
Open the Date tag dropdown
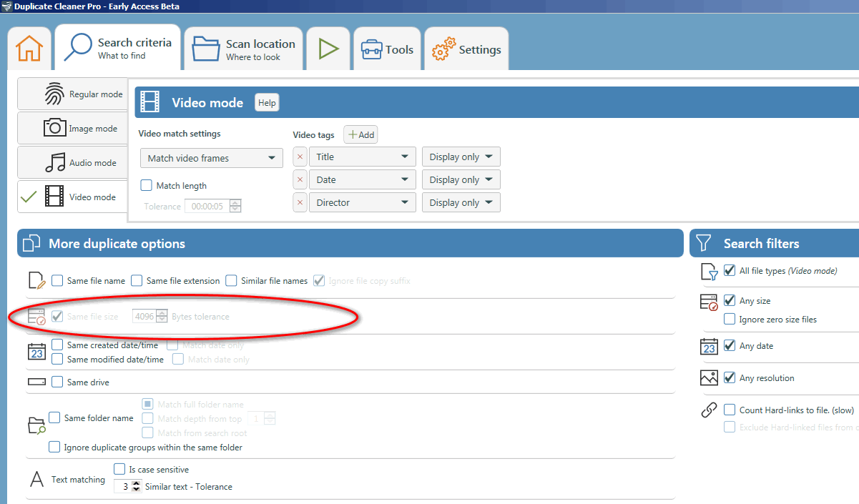tap(363, 179)
